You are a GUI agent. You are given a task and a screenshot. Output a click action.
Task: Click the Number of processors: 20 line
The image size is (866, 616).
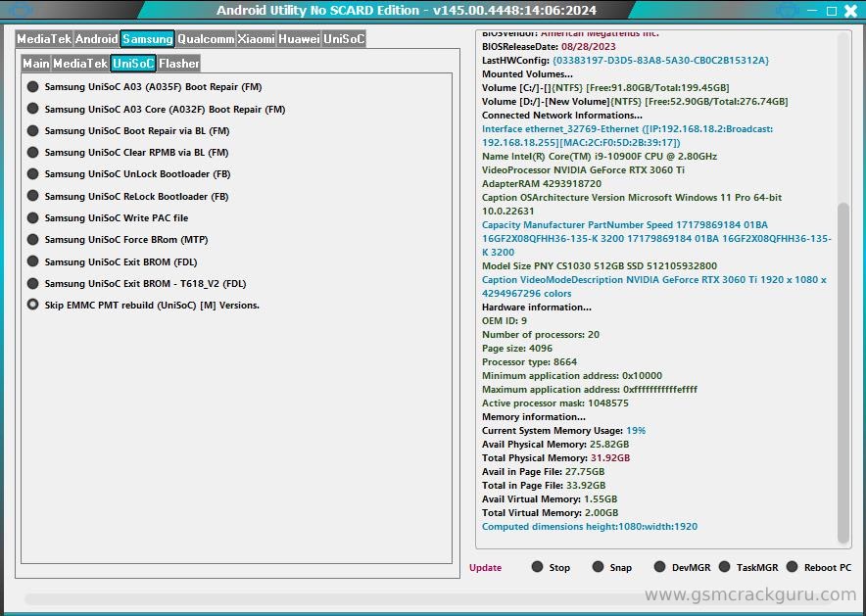[x=540, y=335]
